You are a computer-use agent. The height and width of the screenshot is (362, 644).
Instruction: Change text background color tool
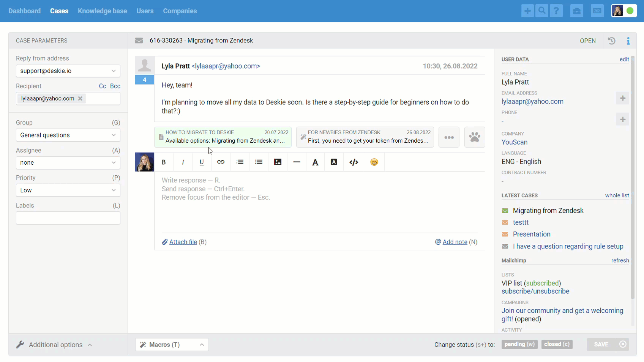pyautogui.click(x=334, y=162)
